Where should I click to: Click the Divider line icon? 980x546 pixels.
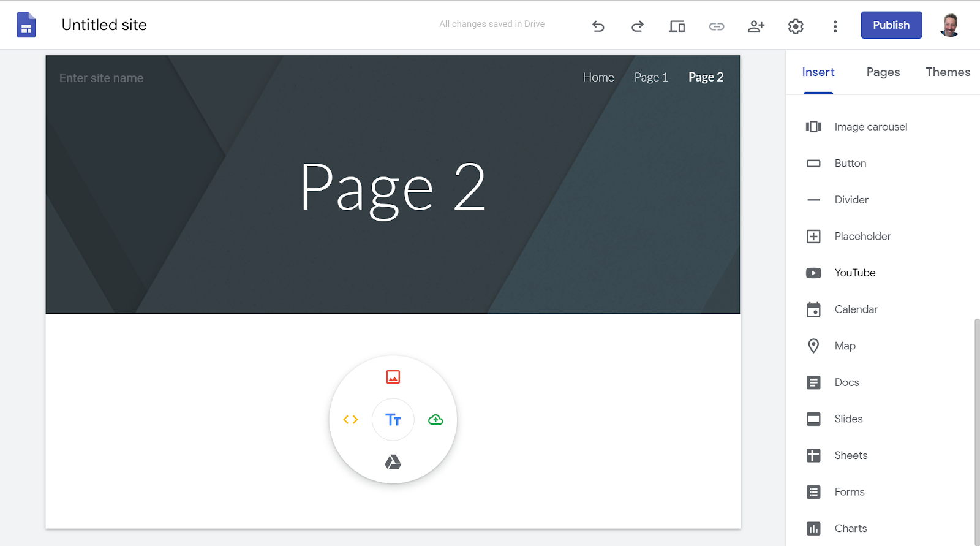813,200
